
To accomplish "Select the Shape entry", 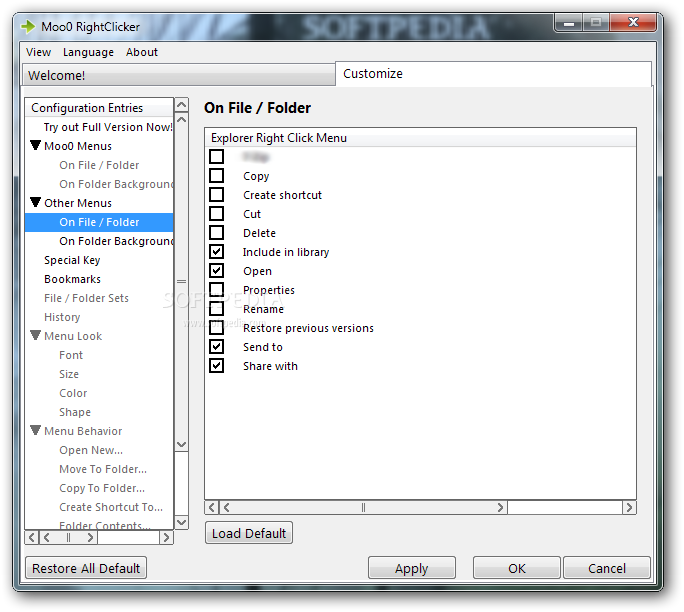I will (75, 412).
